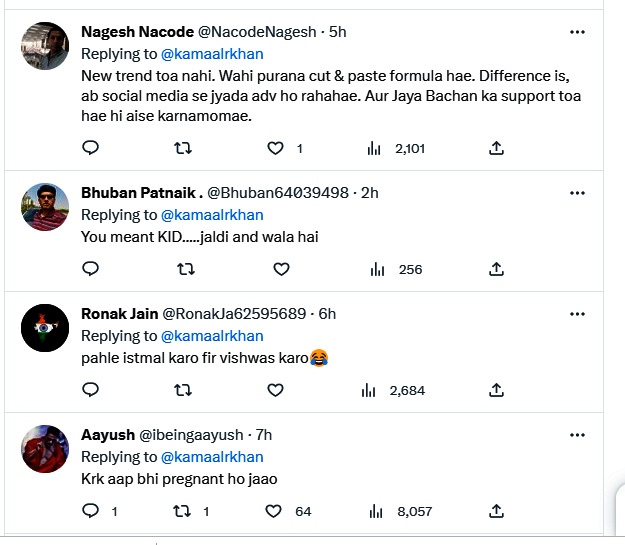Open @kamaalrkhan link in Aayush's reply

(x=212, y=457)
